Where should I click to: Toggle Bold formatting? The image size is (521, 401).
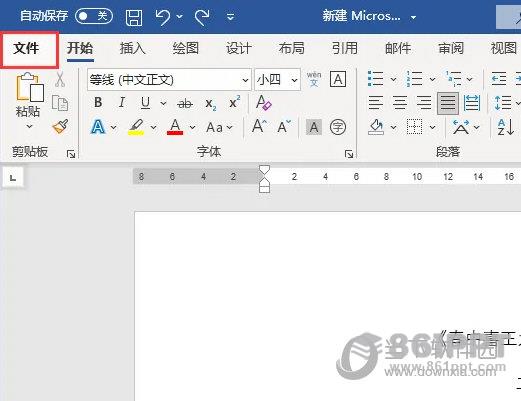[x=98, y=102]
